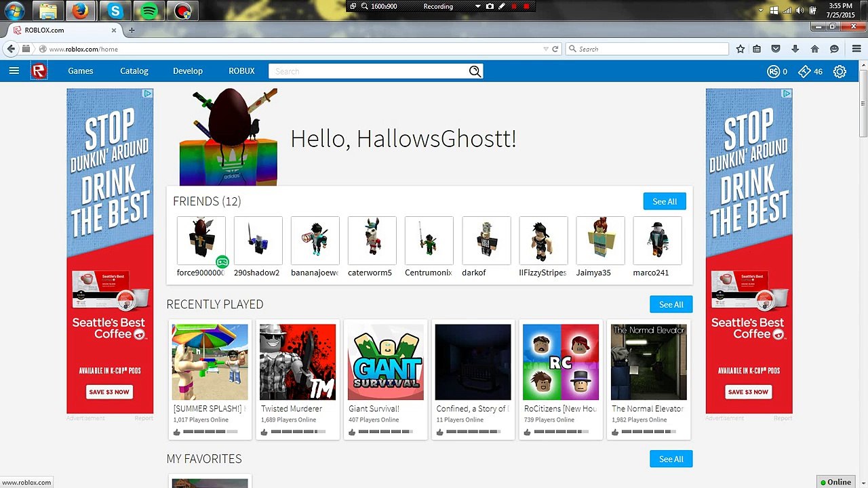Take a screenshot with recorder camera icon
Screen dimensions: 868x488
pyautogui.click(x=490, y=6)
